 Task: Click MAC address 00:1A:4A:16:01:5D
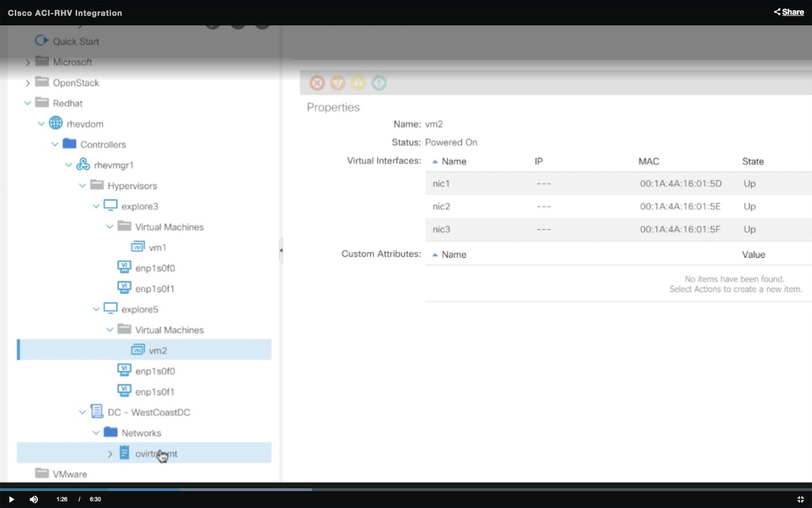click(x=681, y=184)
